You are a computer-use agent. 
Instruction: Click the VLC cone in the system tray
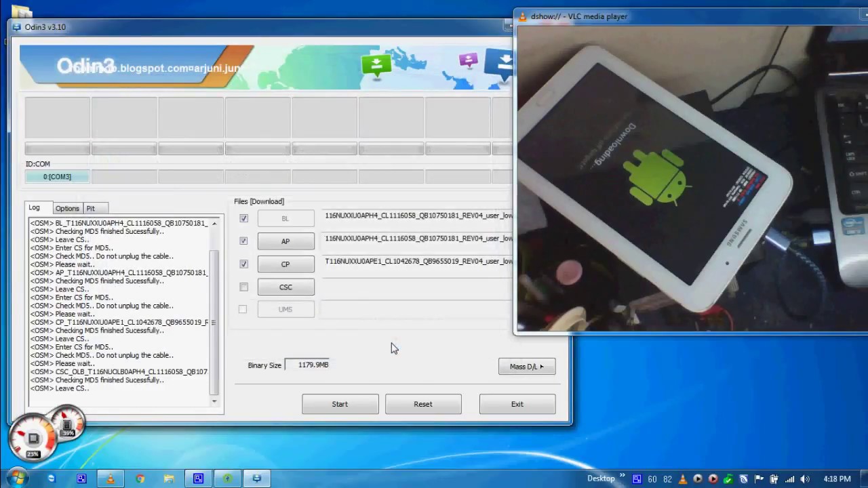tap(683, 479)
